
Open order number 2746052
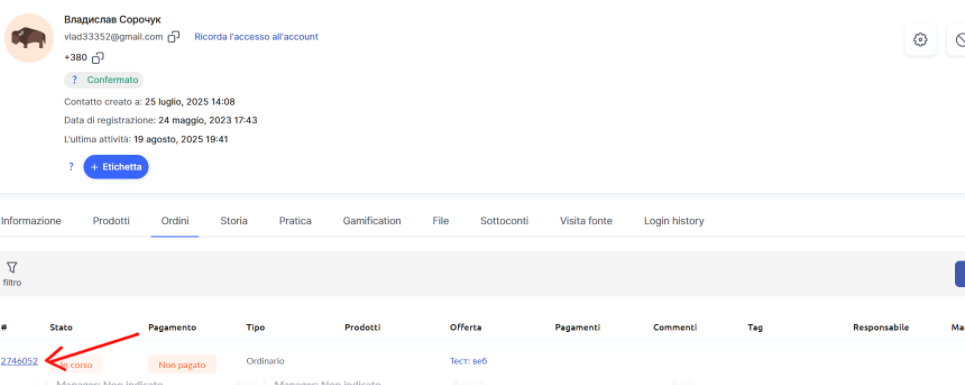pos(19,361)
